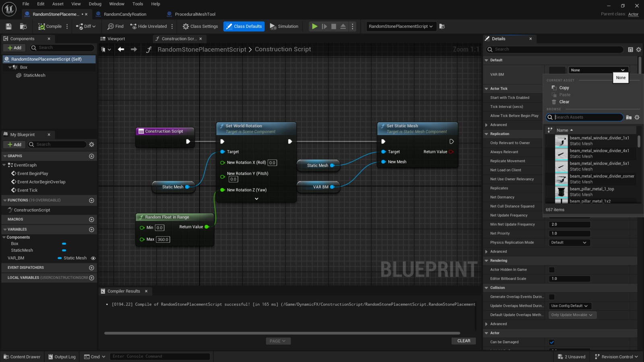This screenshot has width=644, height=362.
Task: Click the green Play button
Action: point(314,27)
